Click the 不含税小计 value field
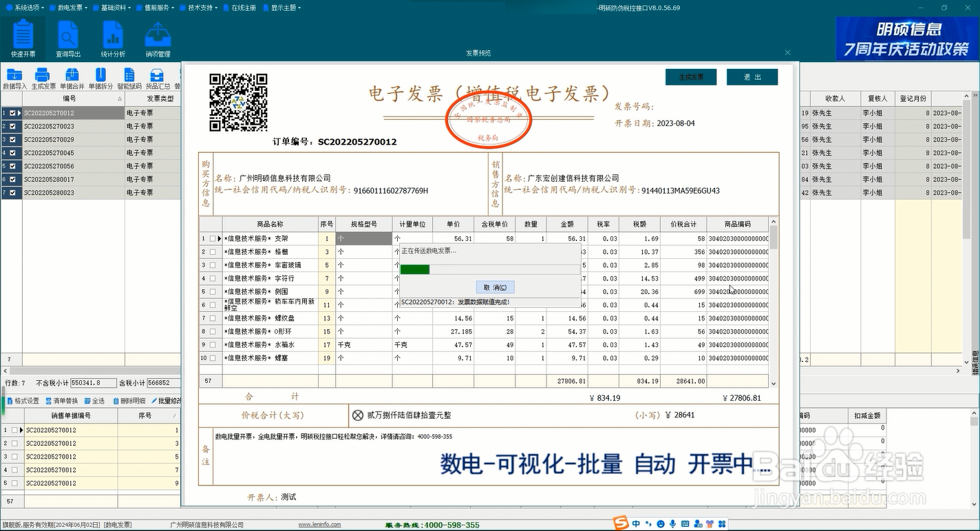Viewport: 980px width, 531px height. click(94, 383)
